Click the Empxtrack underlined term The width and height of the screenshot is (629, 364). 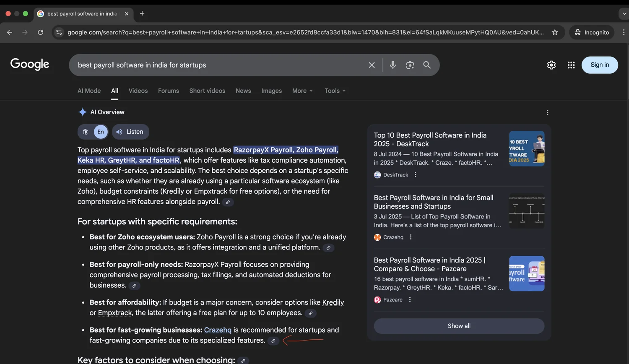click(x=115, y=313)
